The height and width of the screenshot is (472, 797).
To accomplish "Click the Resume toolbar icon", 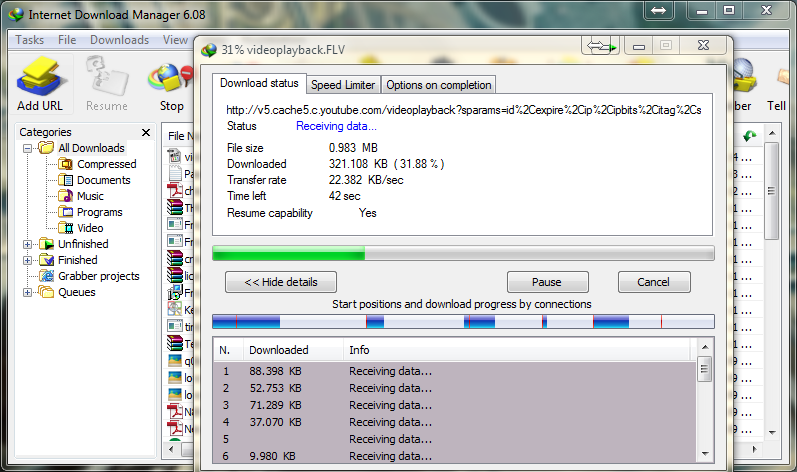I will [107, 76].
